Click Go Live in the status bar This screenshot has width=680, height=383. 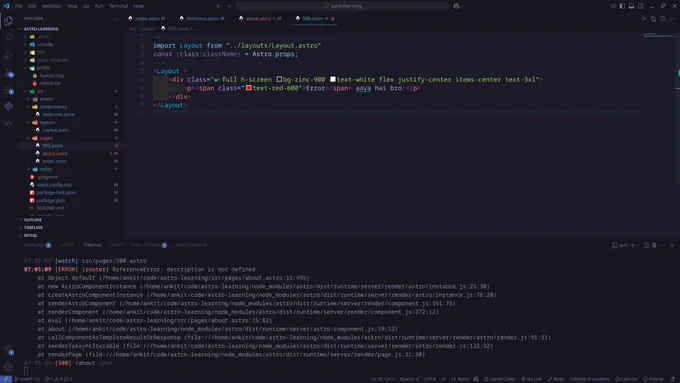(x=532, y=379)
